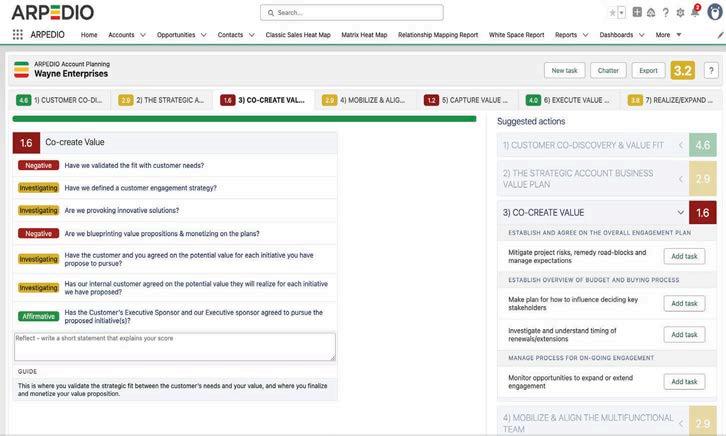Add task for timing of renewals/extensions
This screenshot has width=726, height=436.
[684, 335]
